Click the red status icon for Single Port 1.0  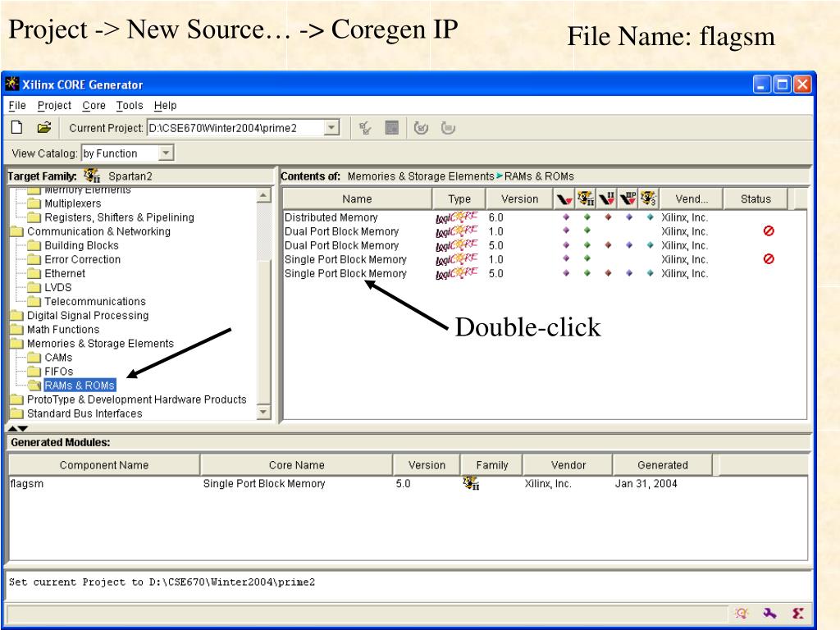click(769, 258)
